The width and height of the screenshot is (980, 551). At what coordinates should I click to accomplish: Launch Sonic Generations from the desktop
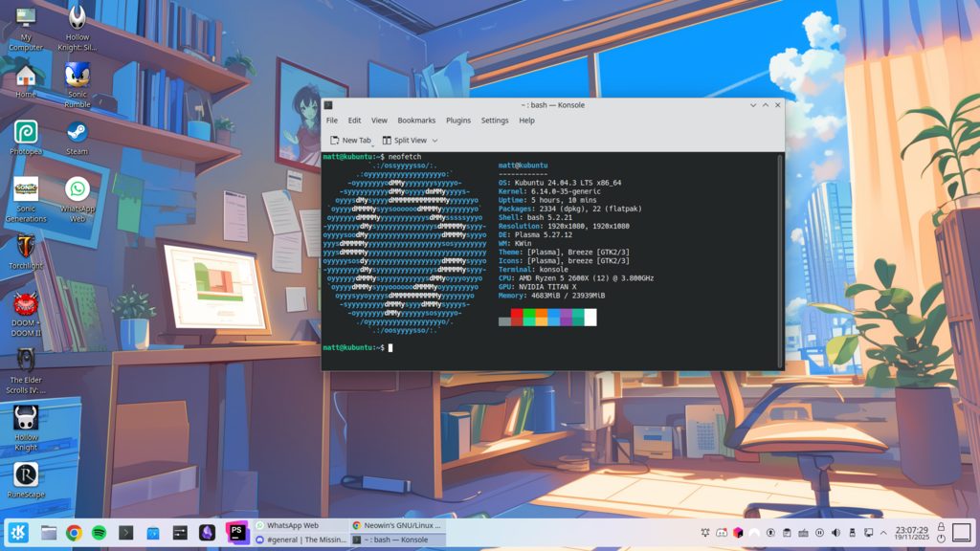click(x=26, y=200)
